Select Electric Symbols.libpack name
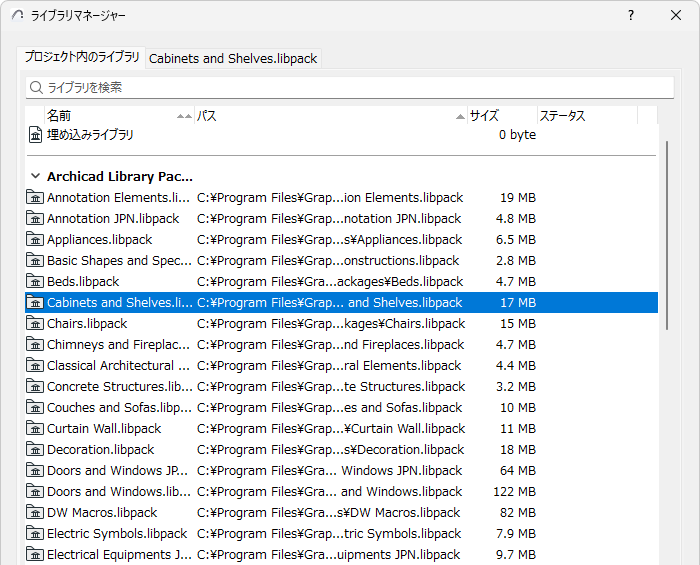Viewport: 700px width, 565px height. pos(117,533)
